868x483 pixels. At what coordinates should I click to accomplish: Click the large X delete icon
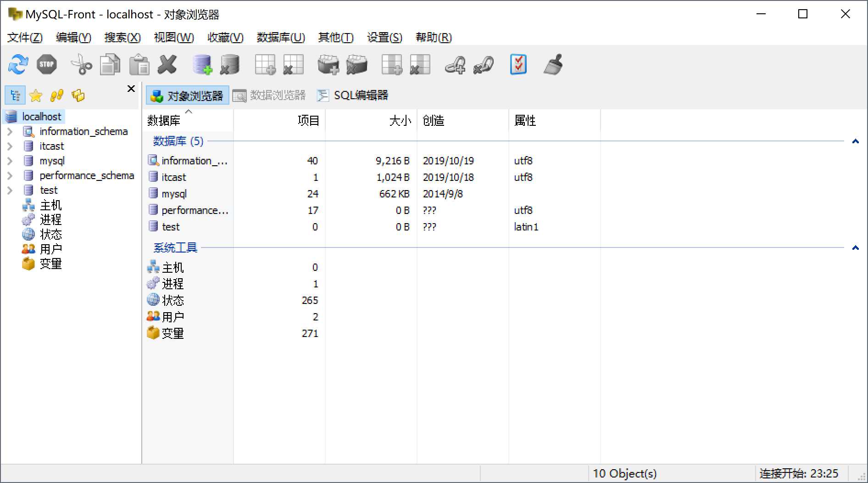click(x=167, y=64)
